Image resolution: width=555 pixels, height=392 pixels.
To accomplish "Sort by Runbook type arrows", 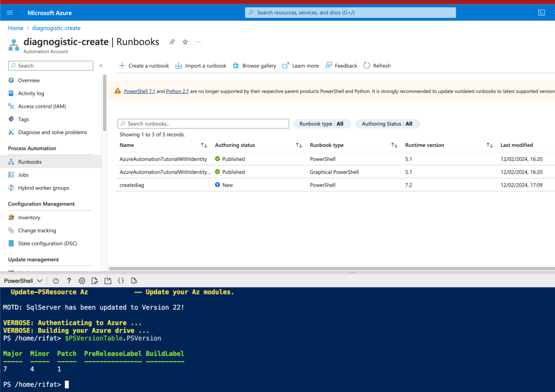I will coord(395,145).
